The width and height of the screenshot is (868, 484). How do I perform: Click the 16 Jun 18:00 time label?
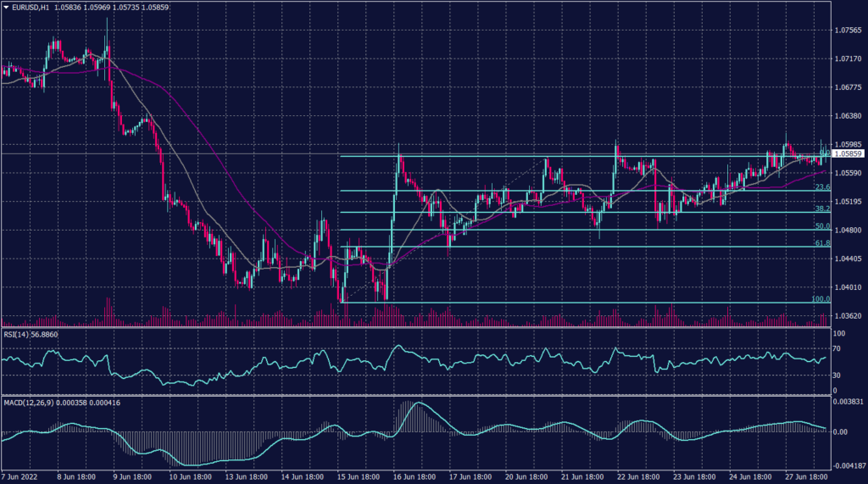[x=414, y=477]
